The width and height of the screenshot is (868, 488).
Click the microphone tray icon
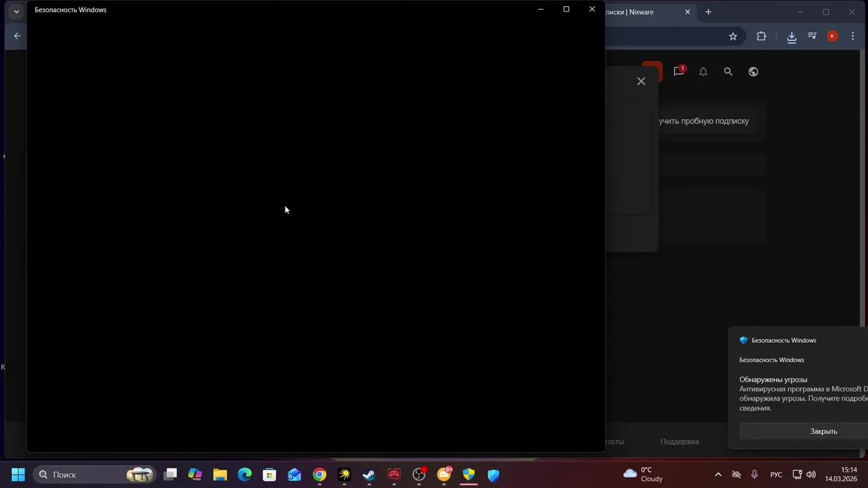(x=755, y=474)
